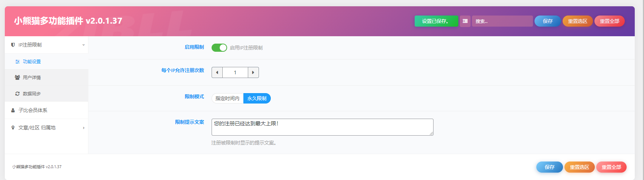Open the 用户详情 menu item
This screenshot has height=180, width=644.
click(32, 78)
